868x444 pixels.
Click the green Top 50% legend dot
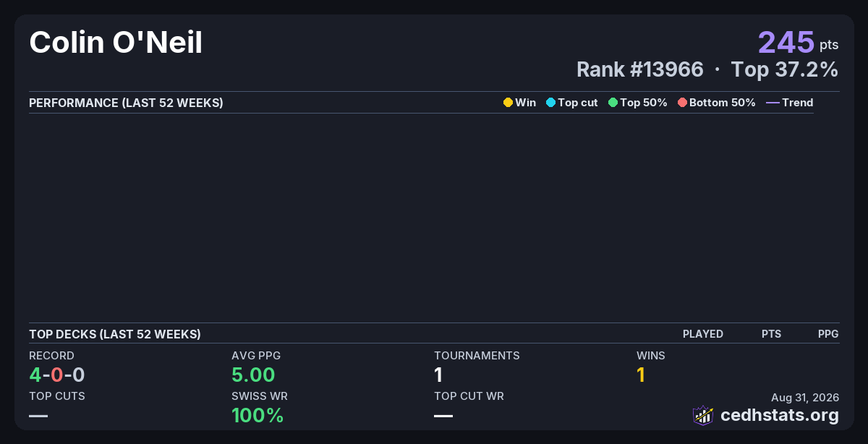pyautogui.click(x=613, y=103)
